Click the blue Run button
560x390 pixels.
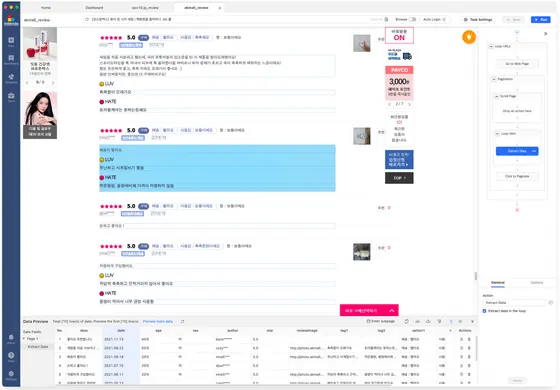(540, 20)
